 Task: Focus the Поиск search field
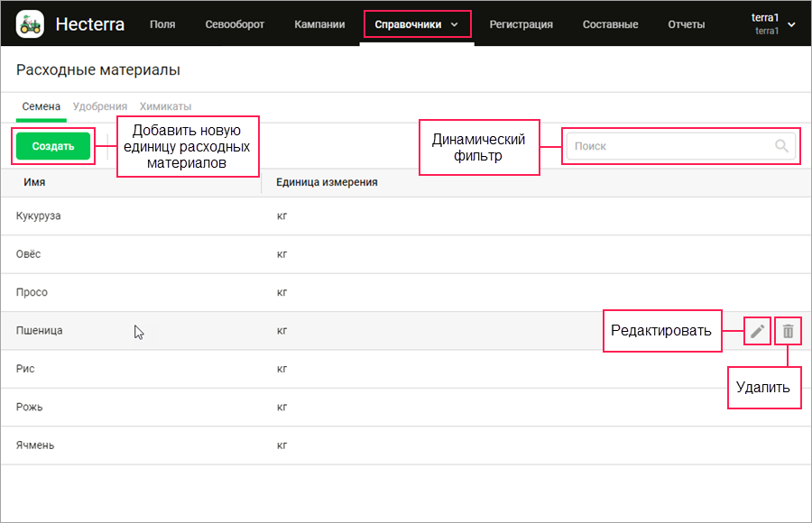[668, 146]
